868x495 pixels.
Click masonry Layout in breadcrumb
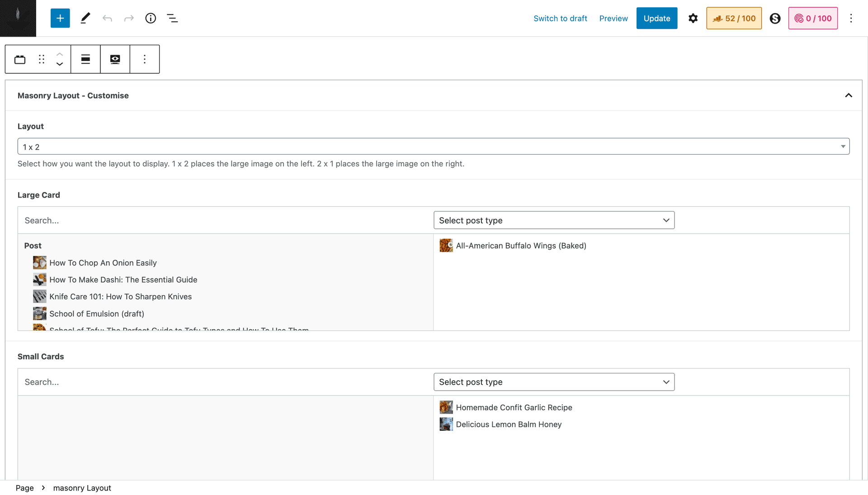point(82,488)
